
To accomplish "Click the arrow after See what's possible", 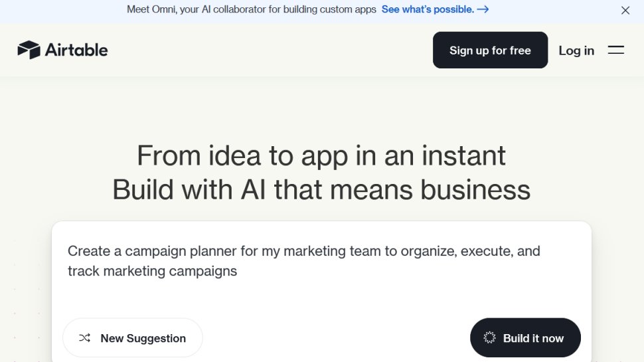I will (x=483, y=9).
